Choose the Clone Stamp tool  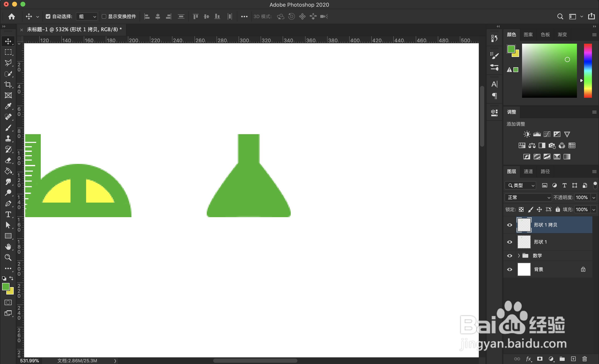pos(8,139)
